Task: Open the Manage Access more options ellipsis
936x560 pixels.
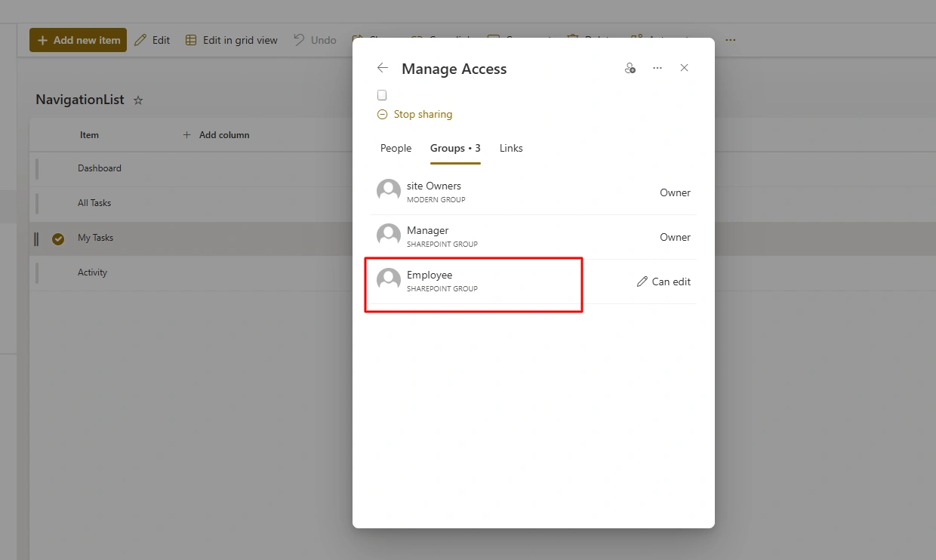Action: 657,68
